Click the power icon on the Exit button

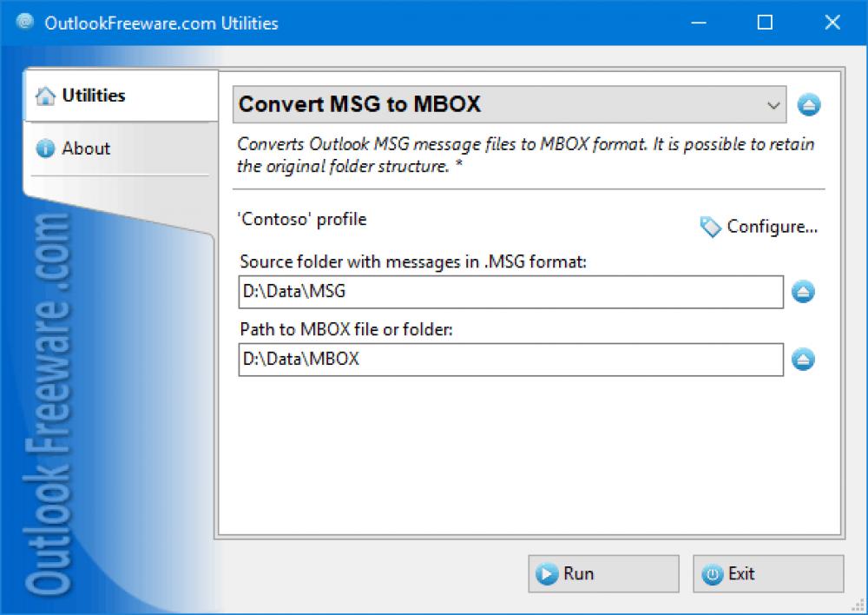[x=712, y=573]
